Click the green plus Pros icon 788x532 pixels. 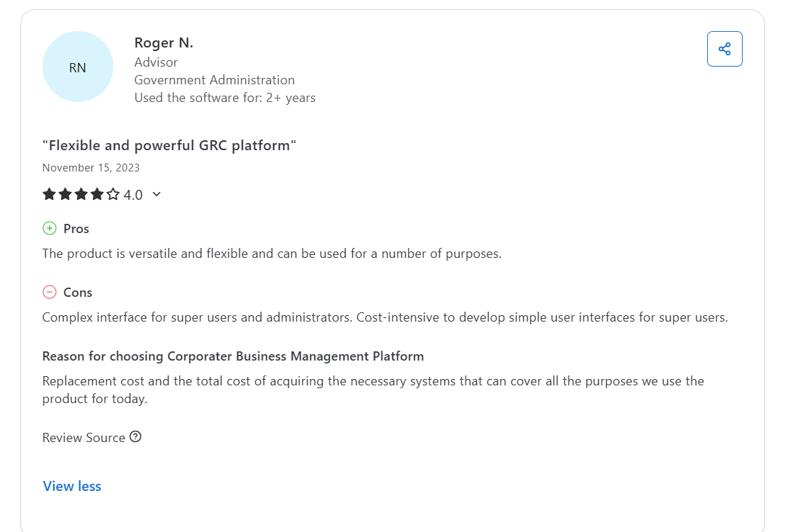[x=50, y=228]
